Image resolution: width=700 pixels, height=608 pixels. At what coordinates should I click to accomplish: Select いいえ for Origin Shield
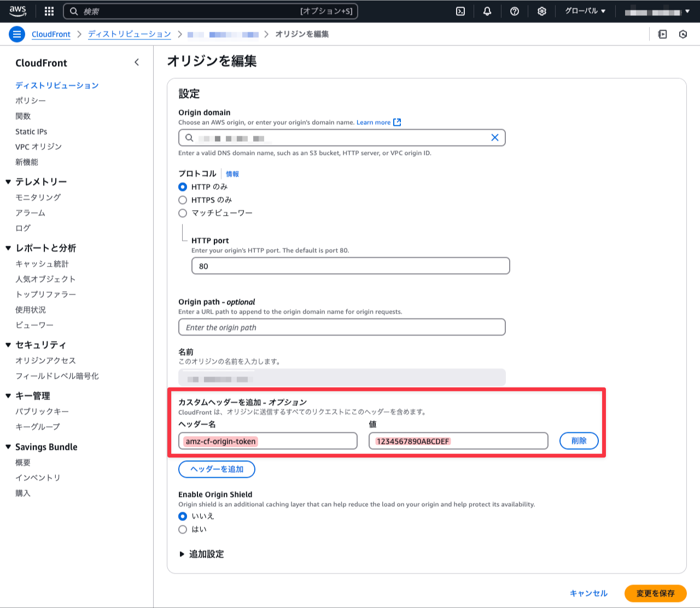coord(183,516)
